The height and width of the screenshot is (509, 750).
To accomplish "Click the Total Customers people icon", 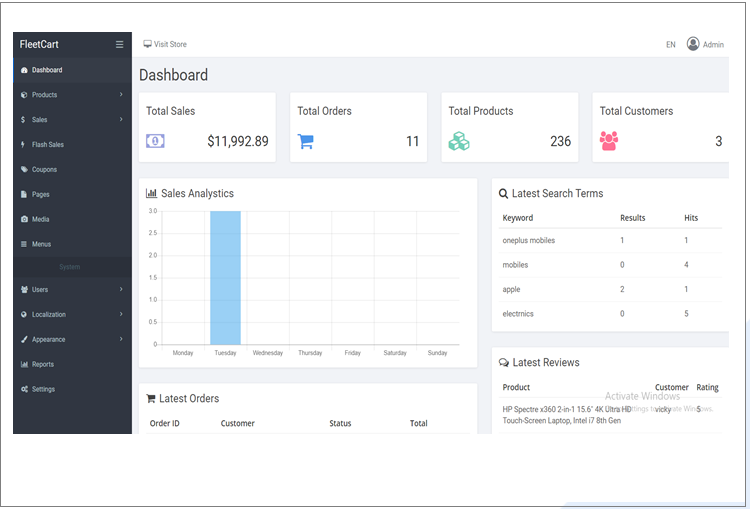I will click(x=609, y=141).
